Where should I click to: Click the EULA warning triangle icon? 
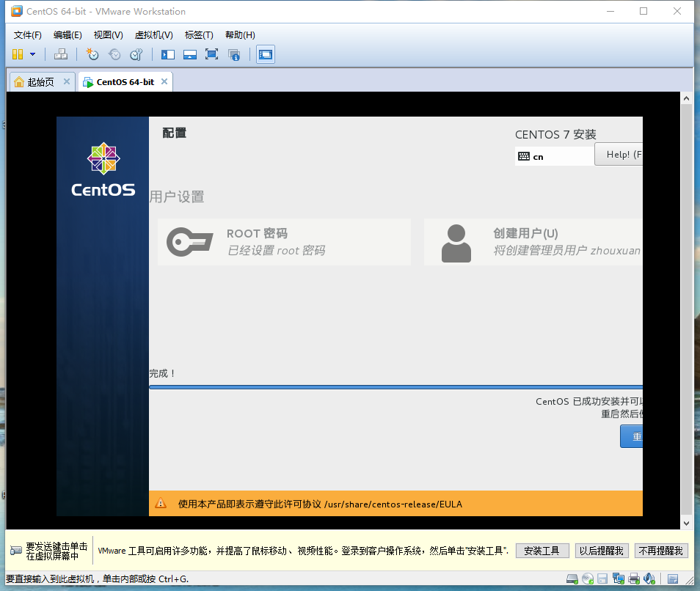[161, 504]
